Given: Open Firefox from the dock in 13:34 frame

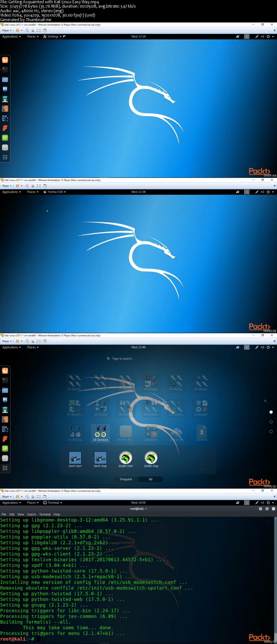Looking at the screenshot, I should [x=5, y=60].
